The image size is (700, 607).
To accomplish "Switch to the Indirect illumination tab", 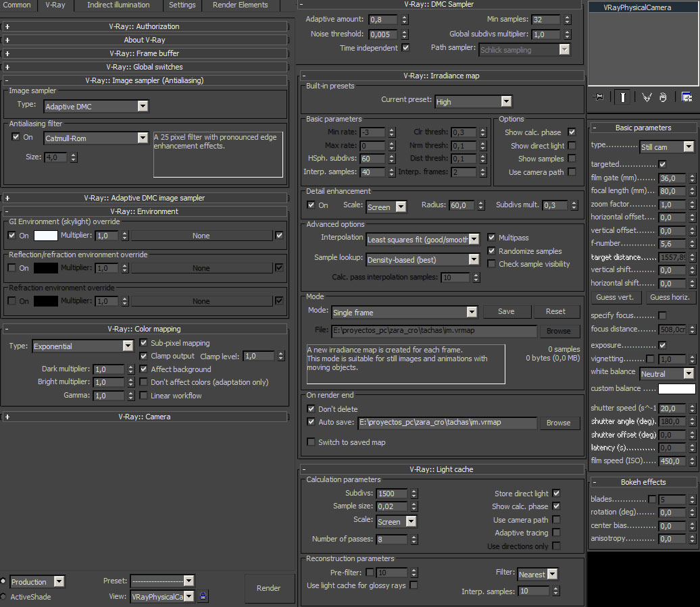I will click(x=118, y=5).
